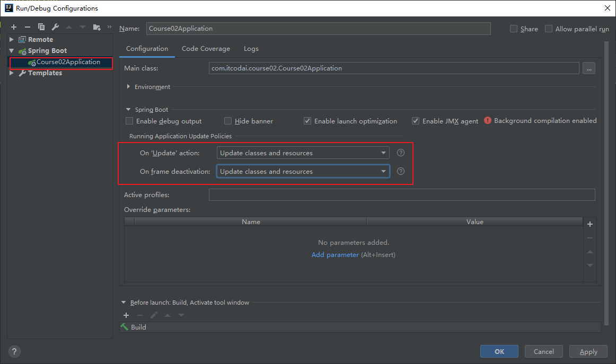Click Add parameter link
This screenshot has height=364, width=616.
pos(335,255)
